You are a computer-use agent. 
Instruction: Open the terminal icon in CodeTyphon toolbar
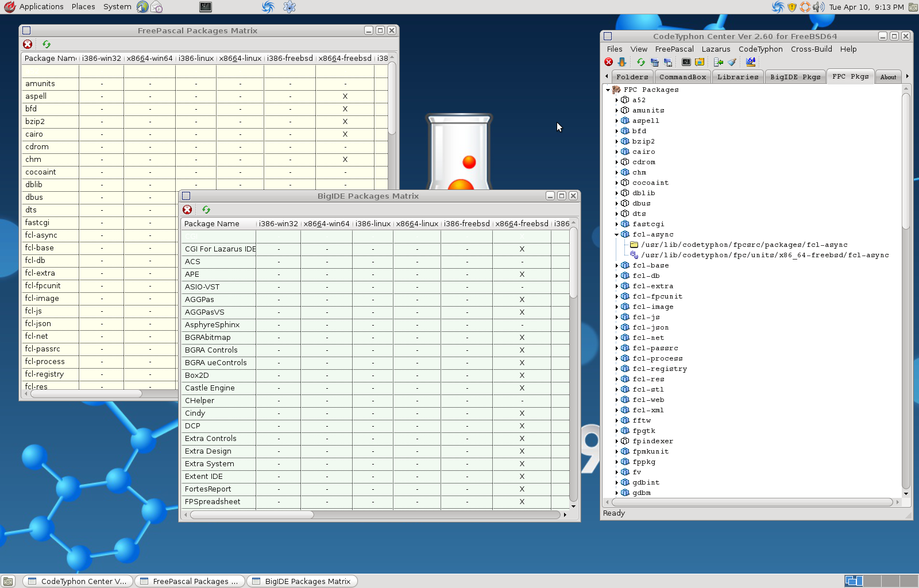(x=686, y=62)
